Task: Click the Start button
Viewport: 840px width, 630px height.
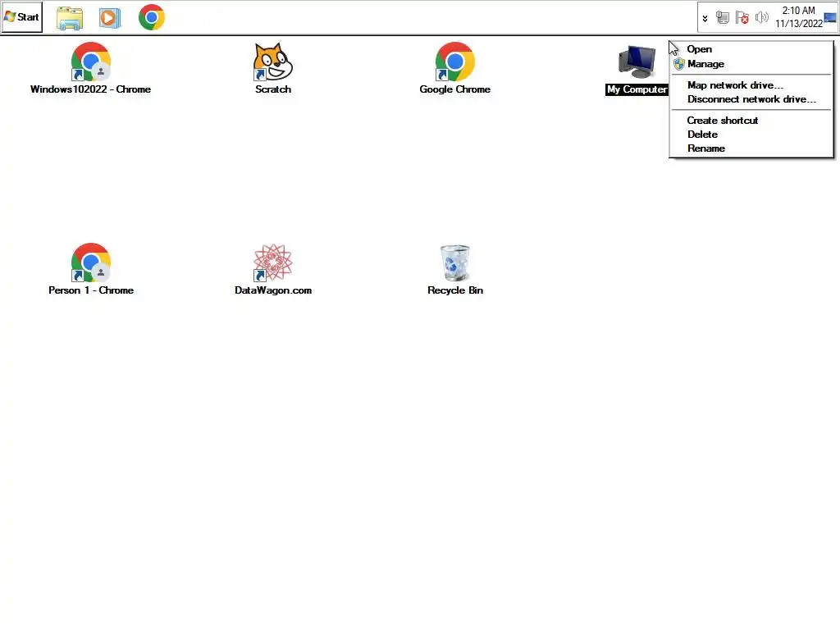Action: tap(22, 17)
